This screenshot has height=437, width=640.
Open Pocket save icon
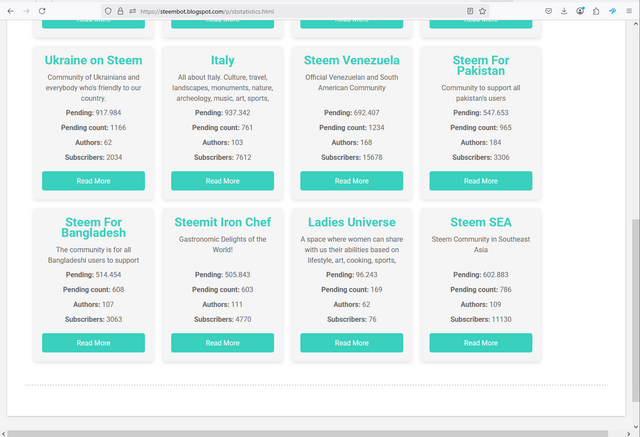click(x=549, y=11)
